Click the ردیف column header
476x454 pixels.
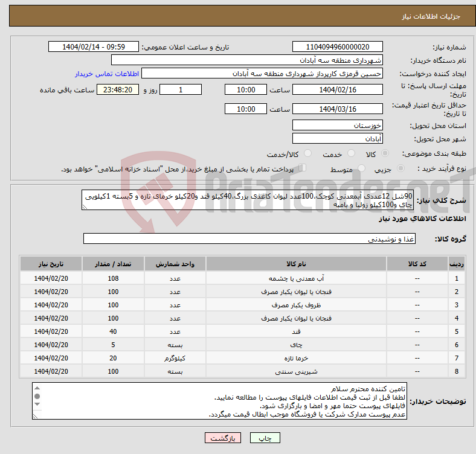click(456, 264)
